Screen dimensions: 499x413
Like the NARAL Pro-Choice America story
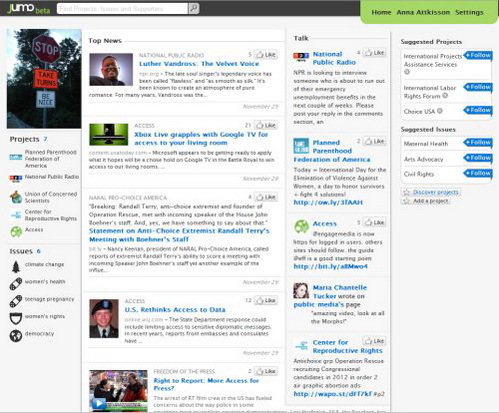[x=266, y=197]
